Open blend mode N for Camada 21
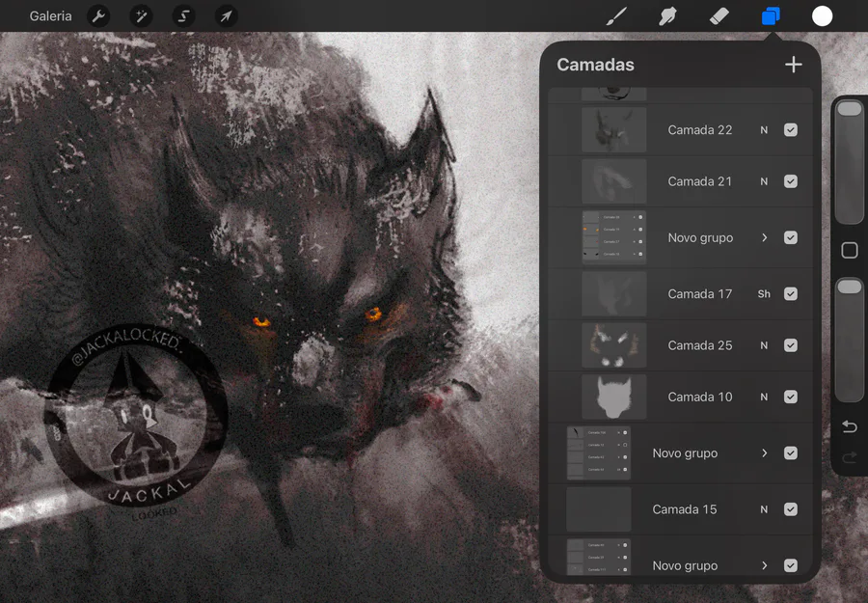Screen dimensions: 868x603 click(x=764, y=181)
